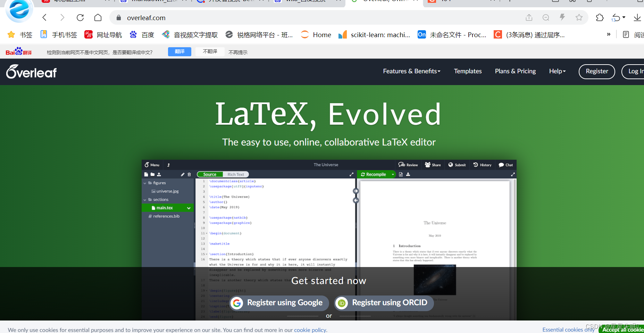Open the scikit-learn bookmark
The height and width of the screenshot is (333, 644).
(x=374, y=35)
